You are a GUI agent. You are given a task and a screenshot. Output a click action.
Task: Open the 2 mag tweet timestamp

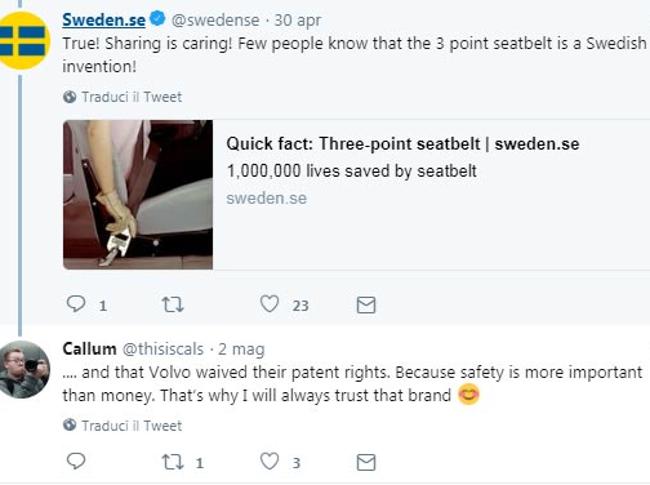(x=242, y=349)
